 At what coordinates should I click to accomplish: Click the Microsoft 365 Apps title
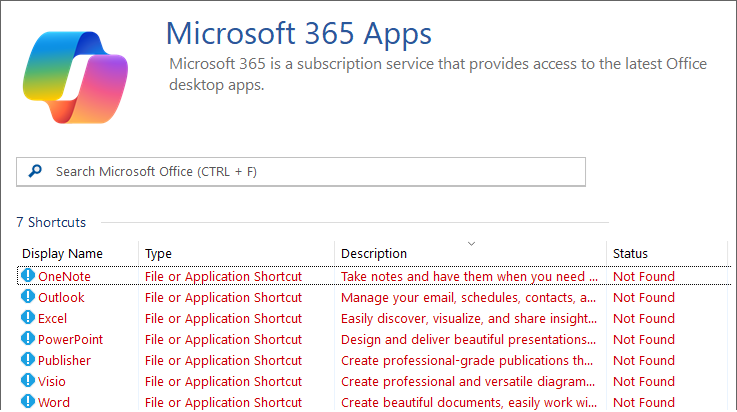pos(298,34)
